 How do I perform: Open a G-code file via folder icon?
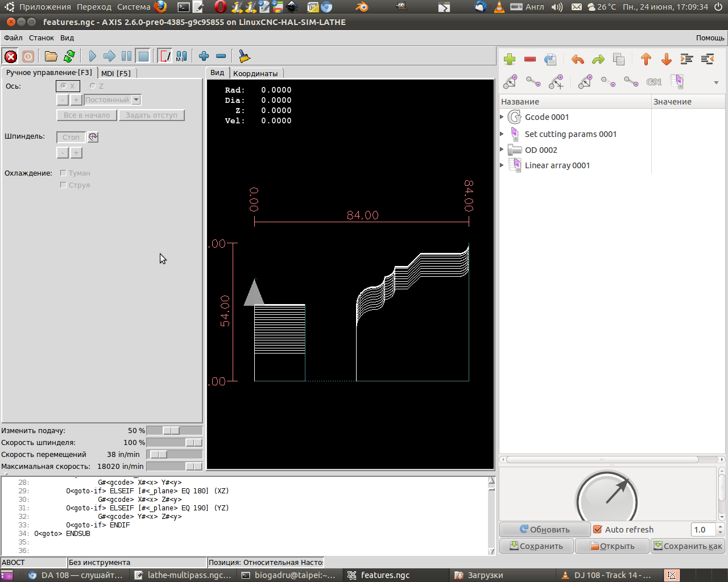coord(51,56)
